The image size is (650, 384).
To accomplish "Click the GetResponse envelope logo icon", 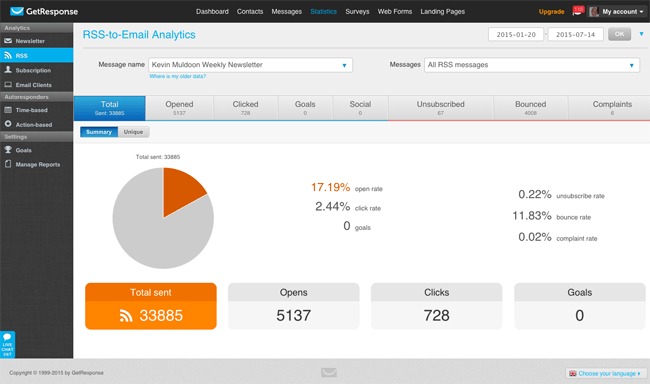I will 17,11.
